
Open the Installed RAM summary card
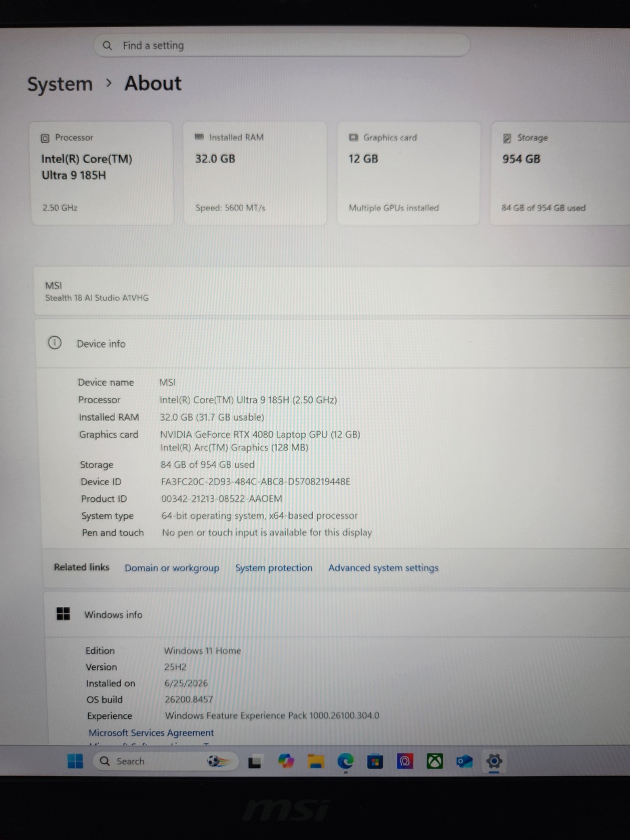255,173
